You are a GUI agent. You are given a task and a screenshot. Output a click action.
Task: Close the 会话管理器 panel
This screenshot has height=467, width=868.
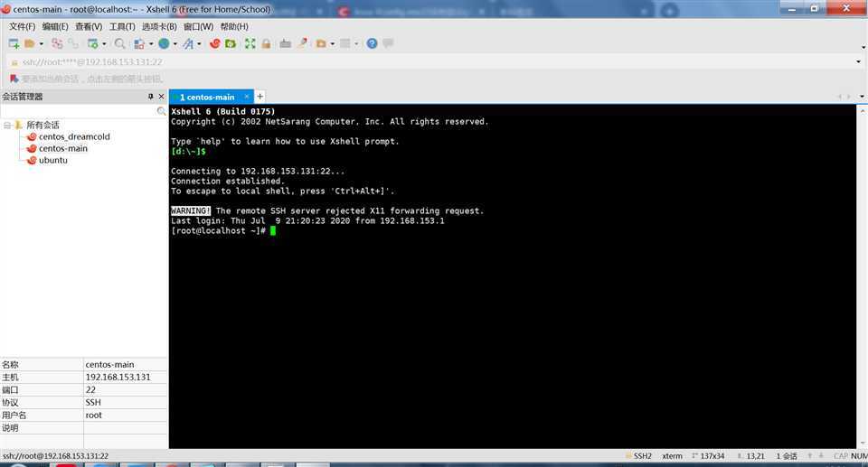161,97
